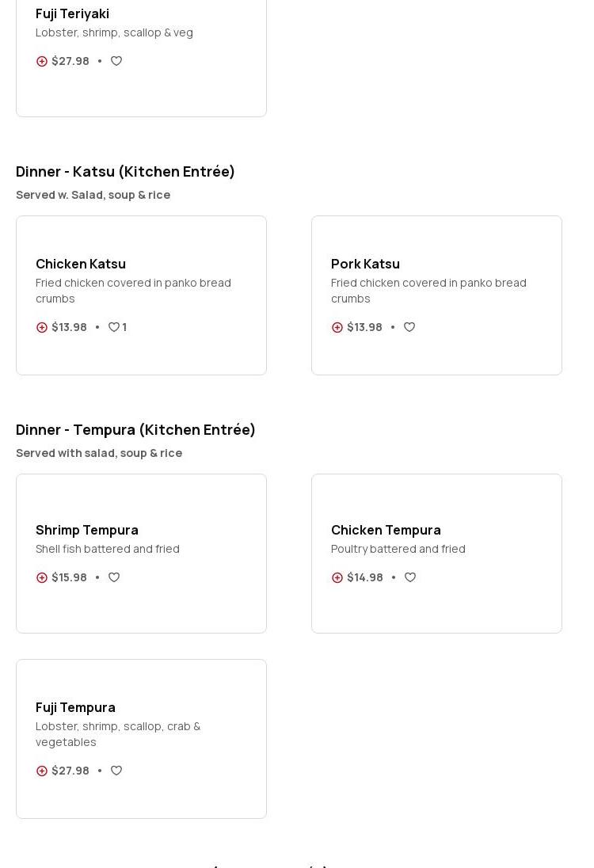Open the Chicken Katsu item title
This screenshot has height=868, width=594.
pos(81,264)
